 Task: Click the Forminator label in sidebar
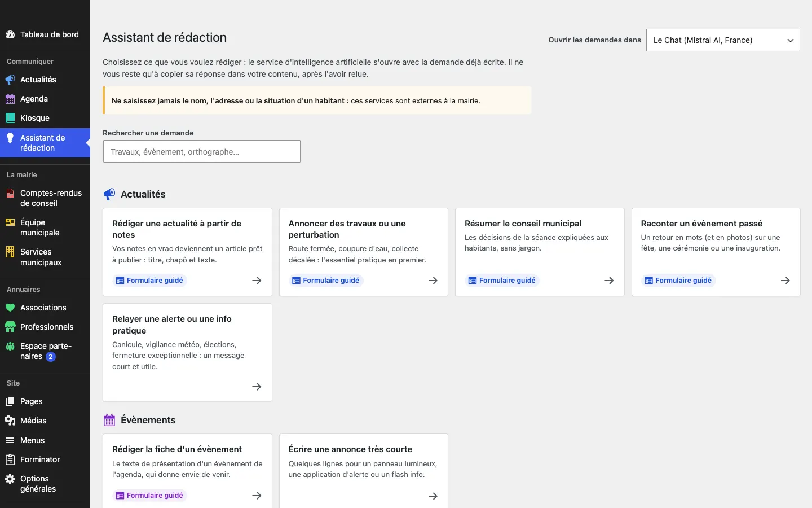(x=40, y=459)
